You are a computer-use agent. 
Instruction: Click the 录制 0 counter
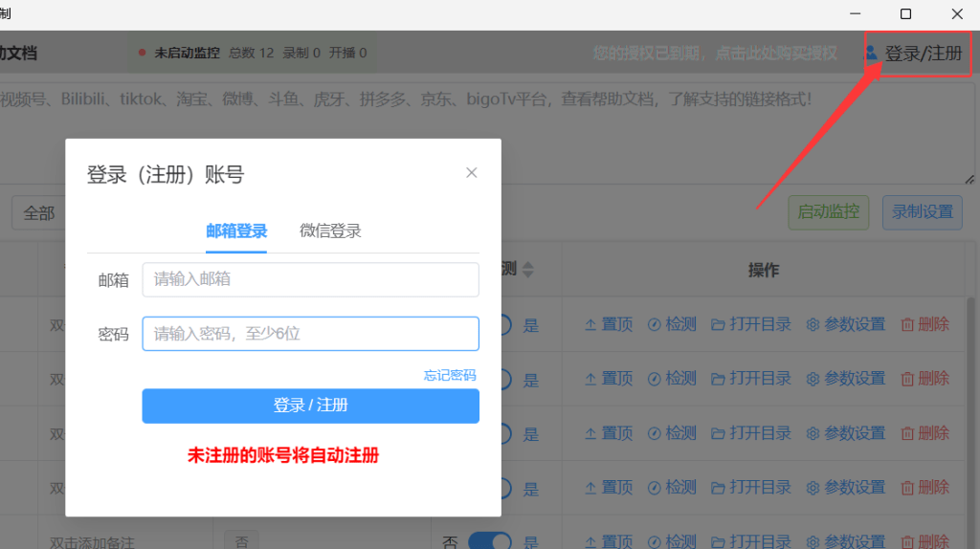click(301, 54)
